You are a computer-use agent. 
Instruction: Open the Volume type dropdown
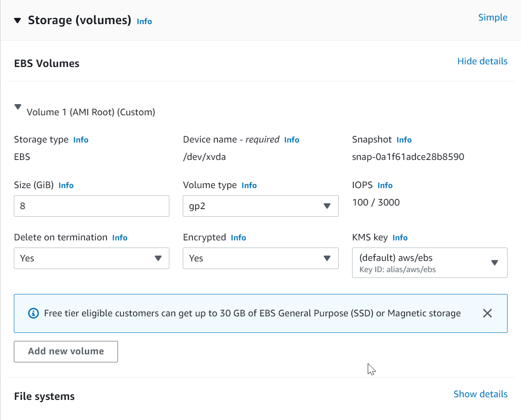tap(260, 206)
